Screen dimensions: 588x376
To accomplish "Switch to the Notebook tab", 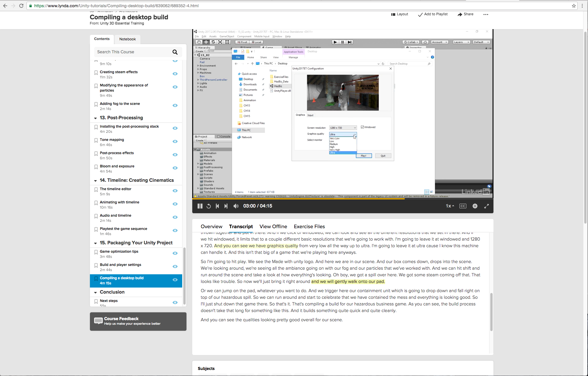I will tap(127, 39).
